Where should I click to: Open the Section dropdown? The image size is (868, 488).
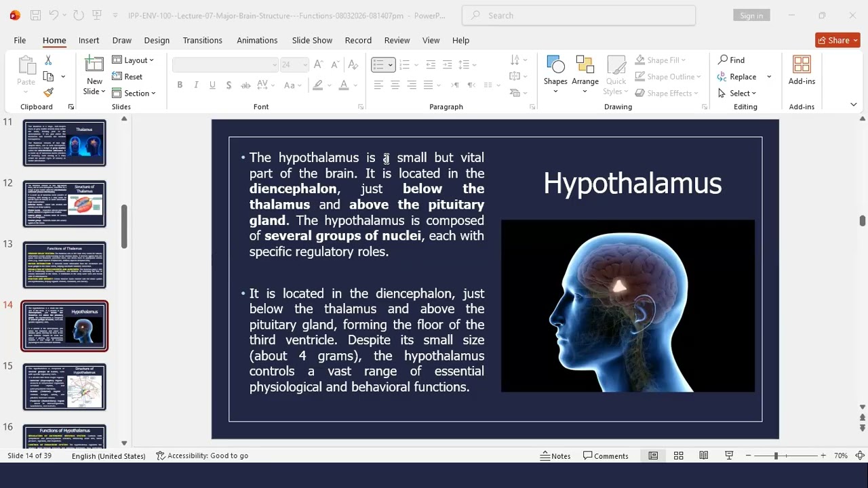click(x=134, y=93)
